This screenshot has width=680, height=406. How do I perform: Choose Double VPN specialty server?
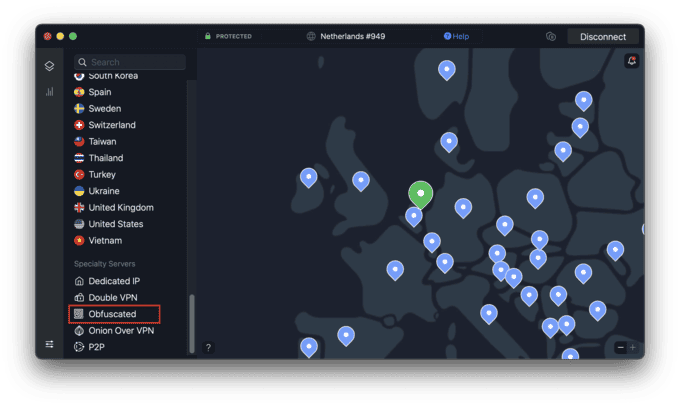[113, 298]
